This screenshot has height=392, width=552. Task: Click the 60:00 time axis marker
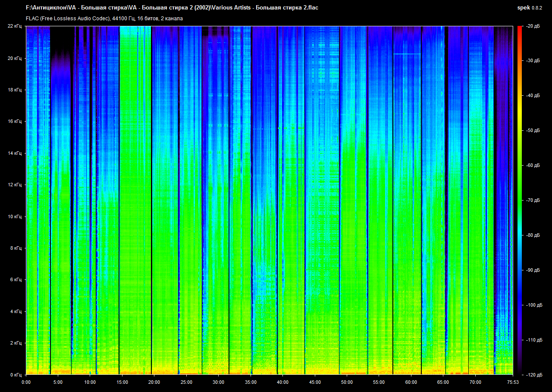click(411, 382)
